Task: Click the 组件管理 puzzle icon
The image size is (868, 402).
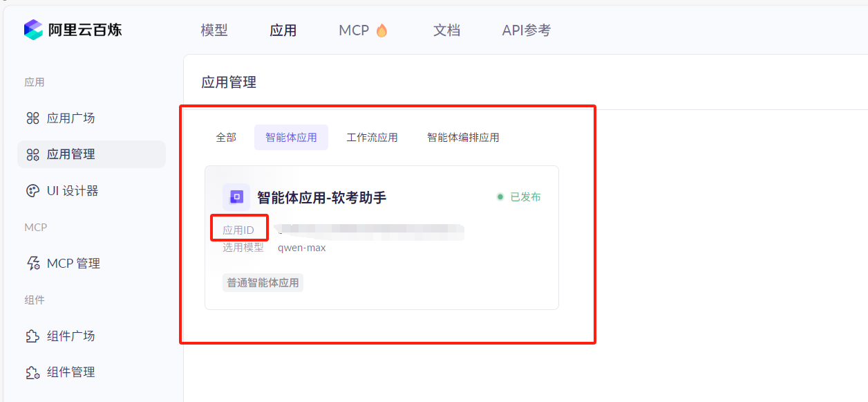Action: tap(32, 372)
